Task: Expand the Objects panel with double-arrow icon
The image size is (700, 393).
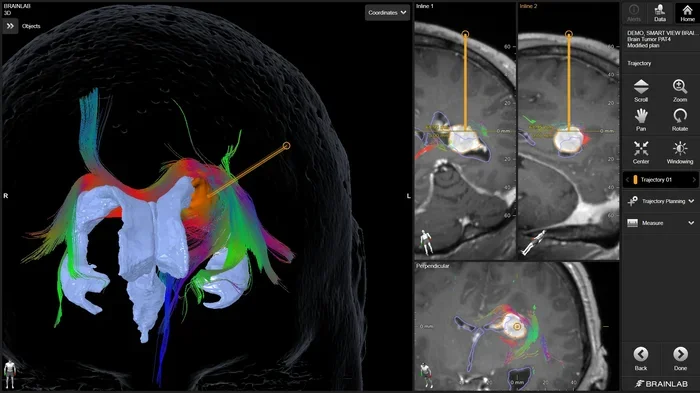Action: click(x=10, y=26)
